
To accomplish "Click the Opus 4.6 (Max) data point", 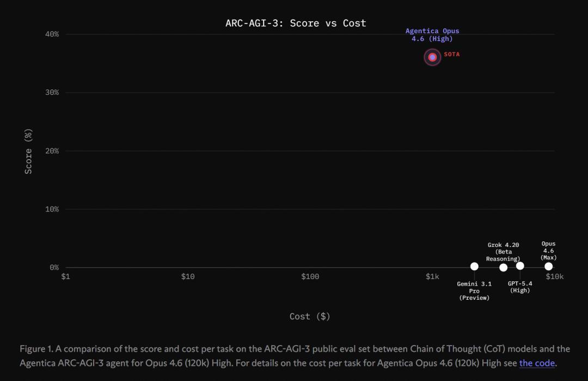I will [548, 267].
